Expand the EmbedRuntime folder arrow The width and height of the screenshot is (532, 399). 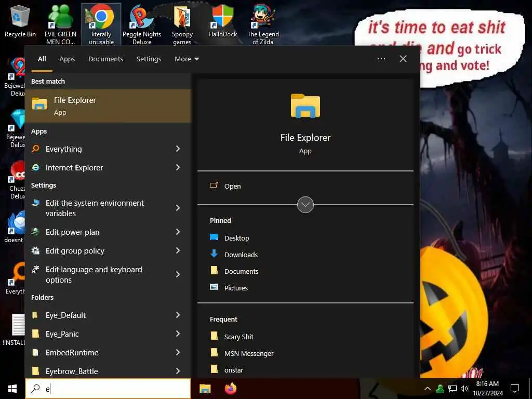(x=178, y=353)
